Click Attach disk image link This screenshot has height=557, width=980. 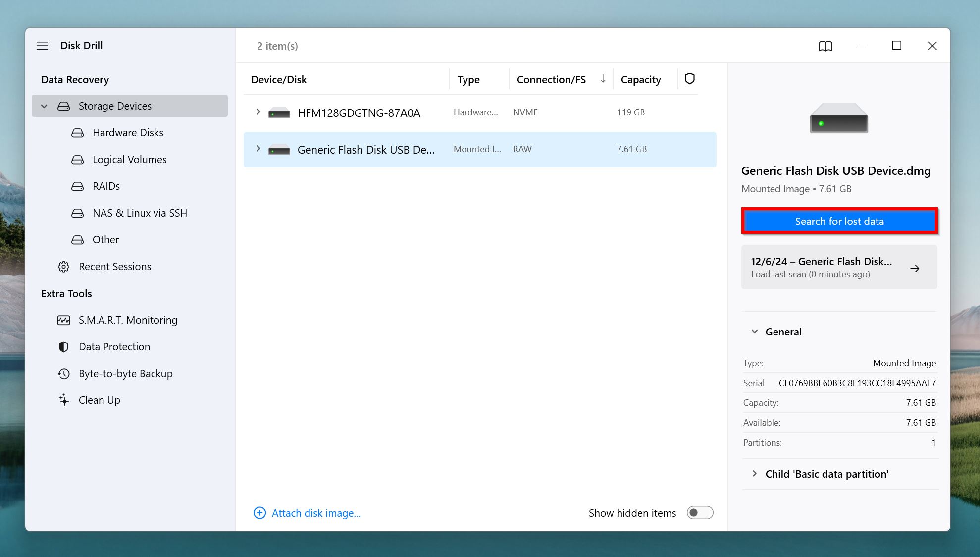(x=315, y=512)
